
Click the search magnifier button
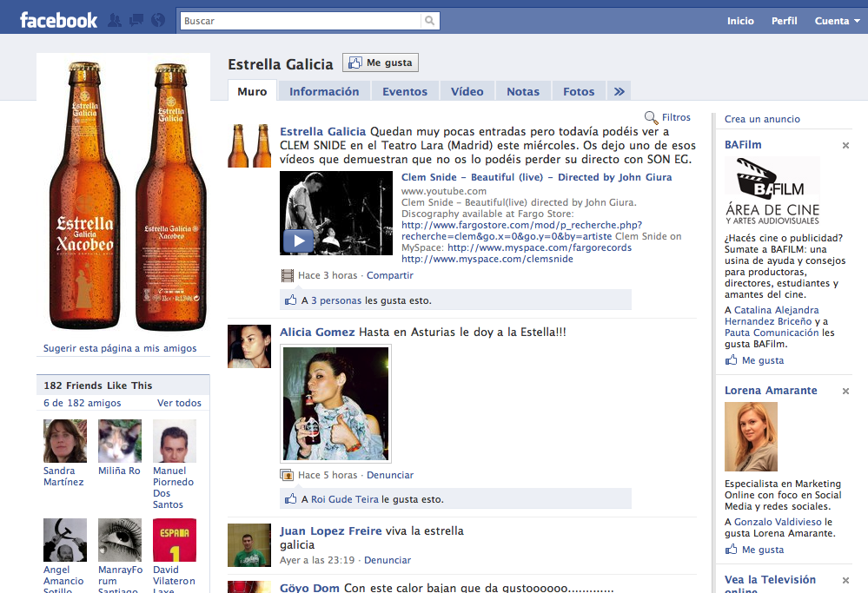pyautogui.click(x=429, y=21)
